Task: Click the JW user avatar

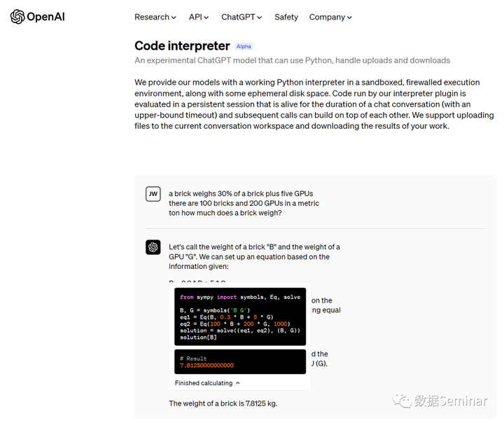Action: [x=153, y=194]
